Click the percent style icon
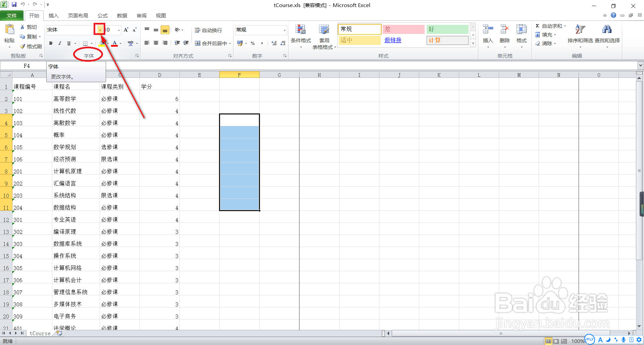 (x=253, y=43)
